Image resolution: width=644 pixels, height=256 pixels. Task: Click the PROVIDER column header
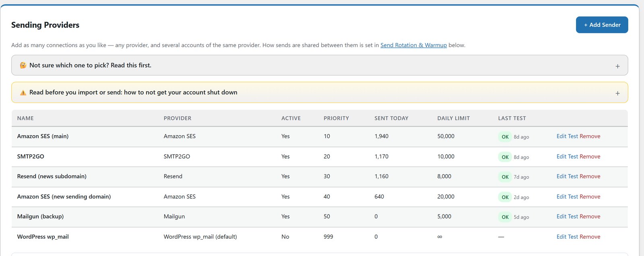pyautogui.click(x=178, y=118)
